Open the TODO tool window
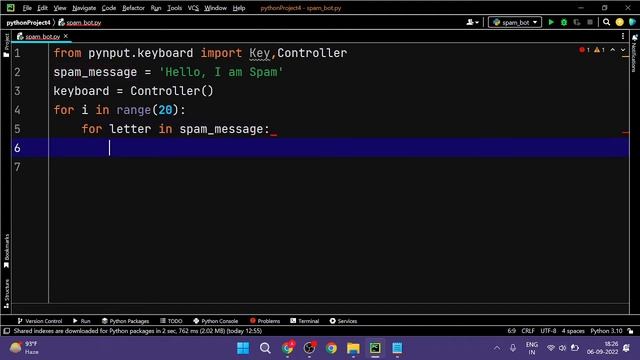Viewport: 640px width, 360px height. [171, 321]
